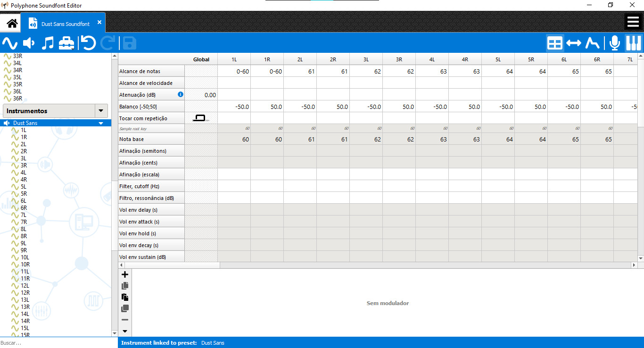Image resolution: width=644 pixels, height=348 pixels.
Task: Add a new preset with the music note icon
Action: [48, 43]
